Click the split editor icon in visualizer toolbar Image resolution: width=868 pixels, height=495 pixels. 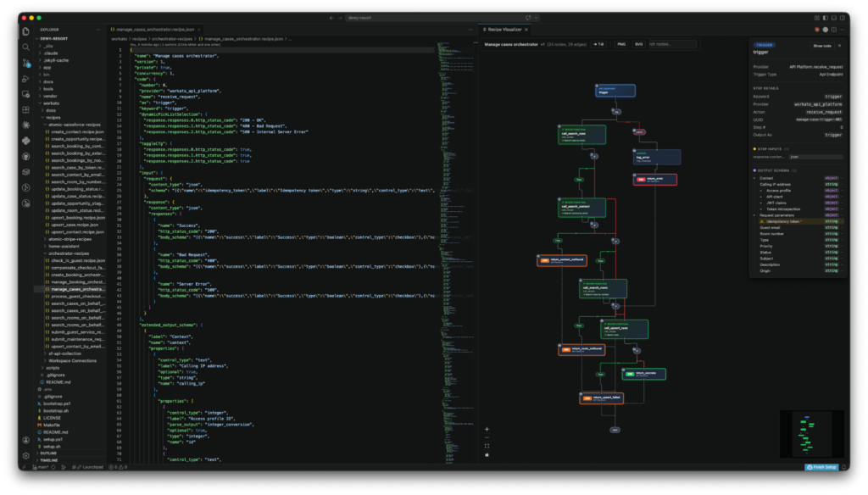[x=834, y=30]
